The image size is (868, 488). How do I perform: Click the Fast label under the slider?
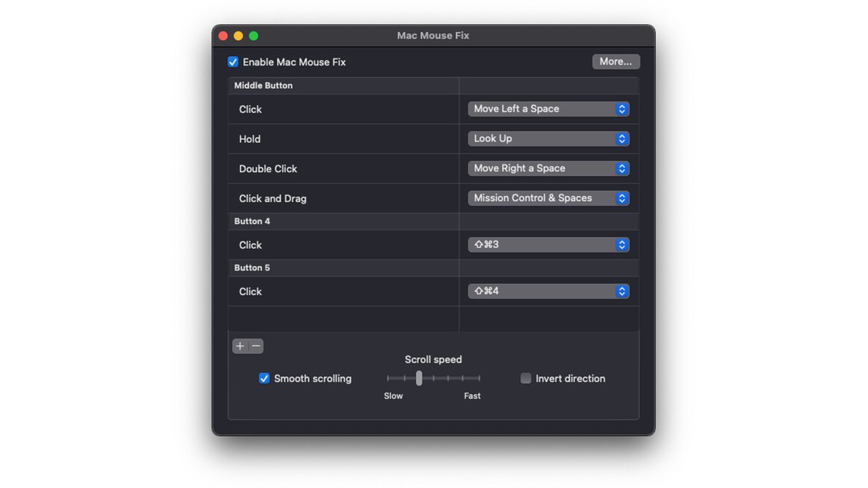tap(472, 396)
